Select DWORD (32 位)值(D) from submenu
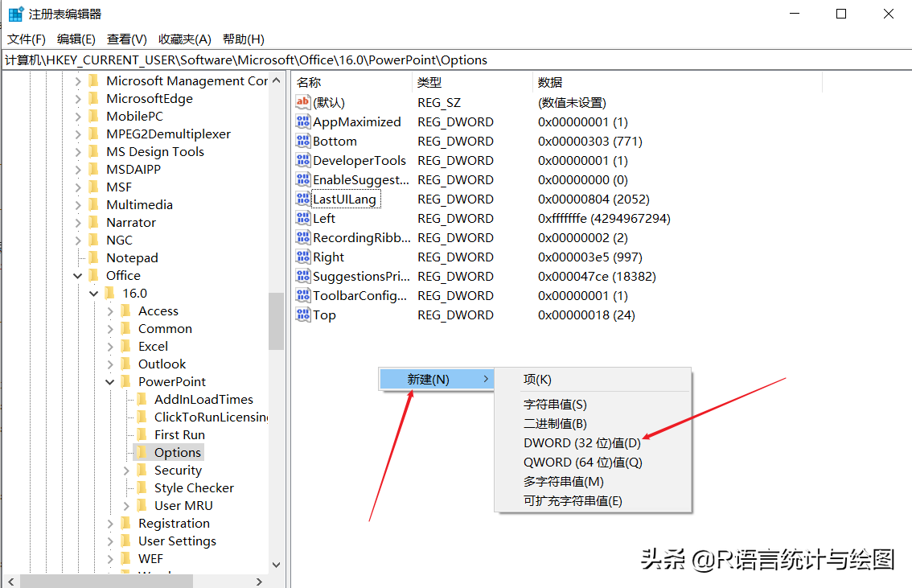Image resolution: width=912 pixels, height=588 pixels. 593,442
